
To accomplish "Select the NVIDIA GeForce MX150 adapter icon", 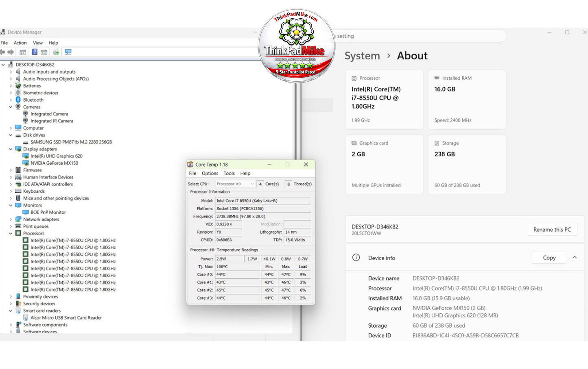I will tap(26, 163).
